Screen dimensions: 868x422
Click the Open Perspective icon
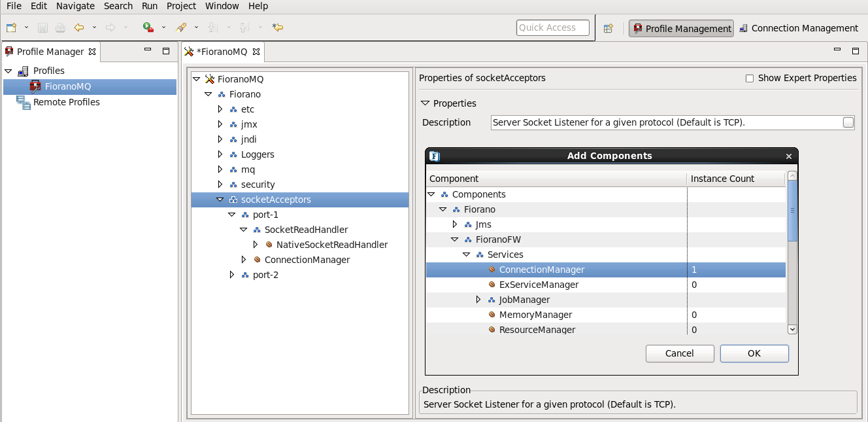click(x=609, y=28)
